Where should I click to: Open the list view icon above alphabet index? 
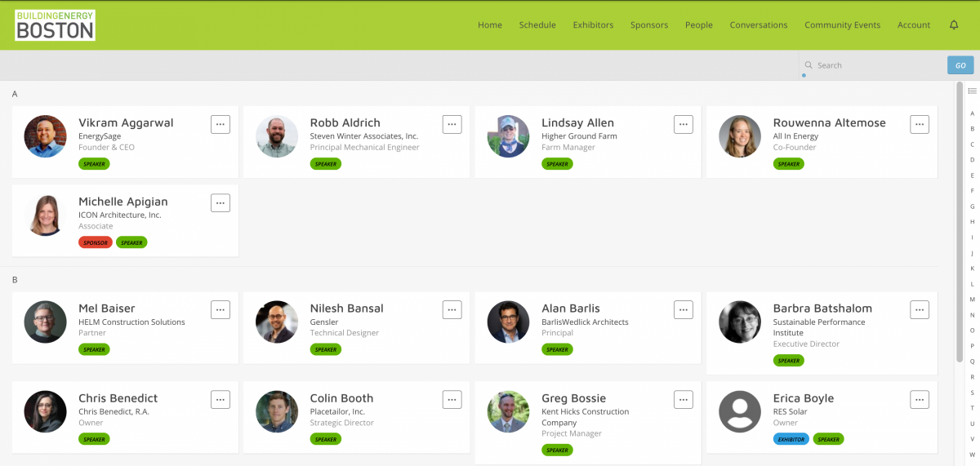tap(972, 91)
